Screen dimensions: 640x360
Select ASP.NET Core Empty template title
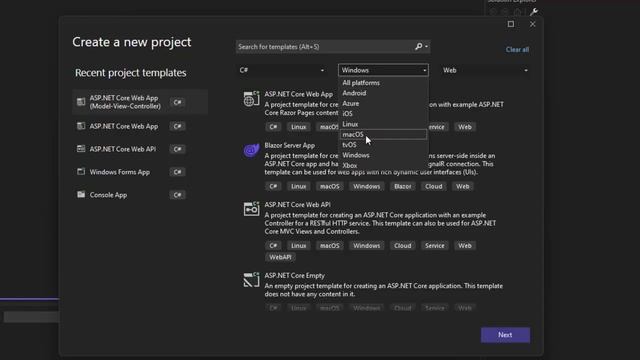(x=294, y=276)
